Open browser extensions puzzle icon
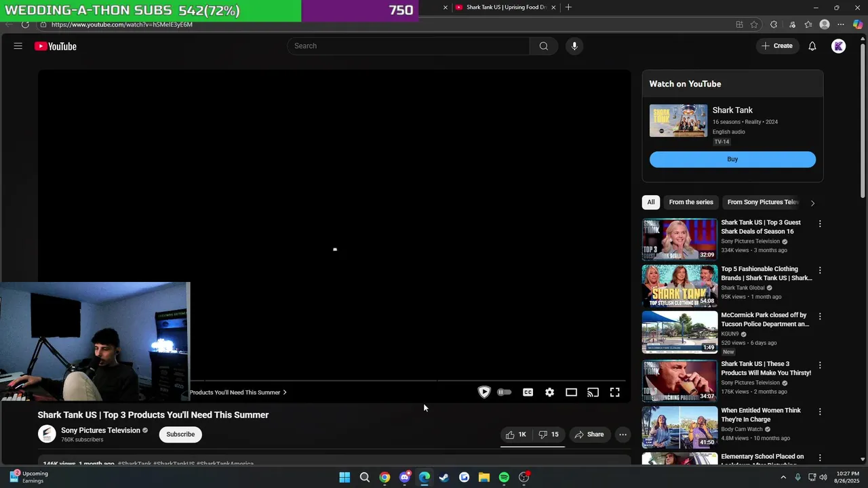868x488 pixels. point(774,24)
